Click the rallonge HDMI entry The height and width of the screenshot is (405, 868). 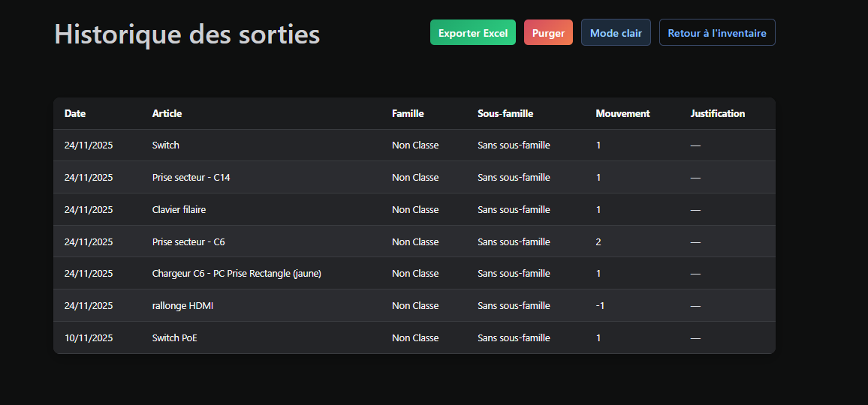182,306
